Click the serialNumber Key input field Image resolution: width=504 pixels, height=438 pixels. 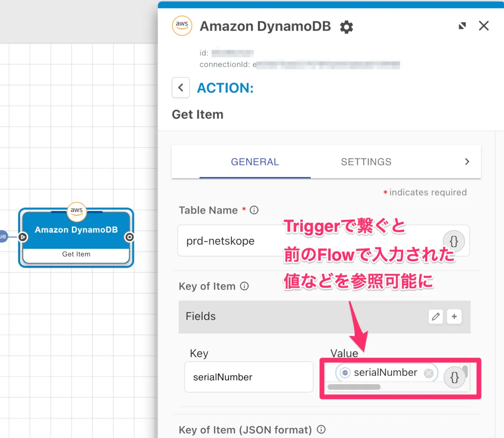(249, 377)
